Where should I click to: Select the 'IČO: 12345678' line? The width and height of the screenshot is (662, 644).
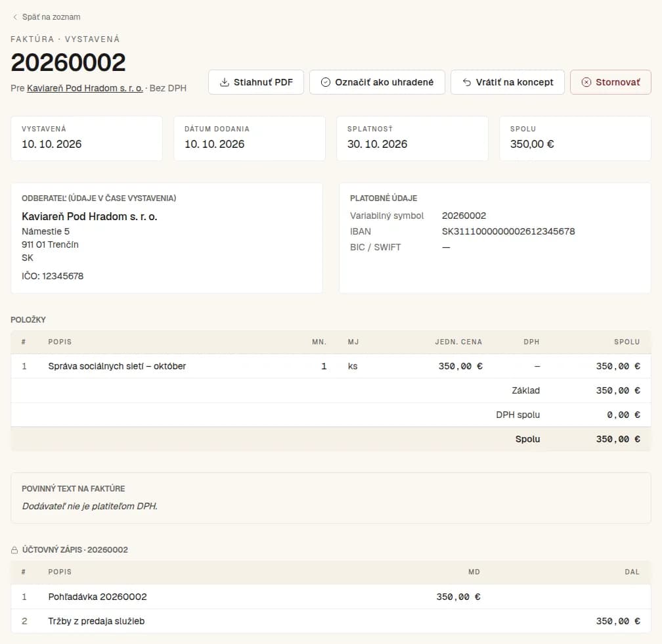[53, 276]
